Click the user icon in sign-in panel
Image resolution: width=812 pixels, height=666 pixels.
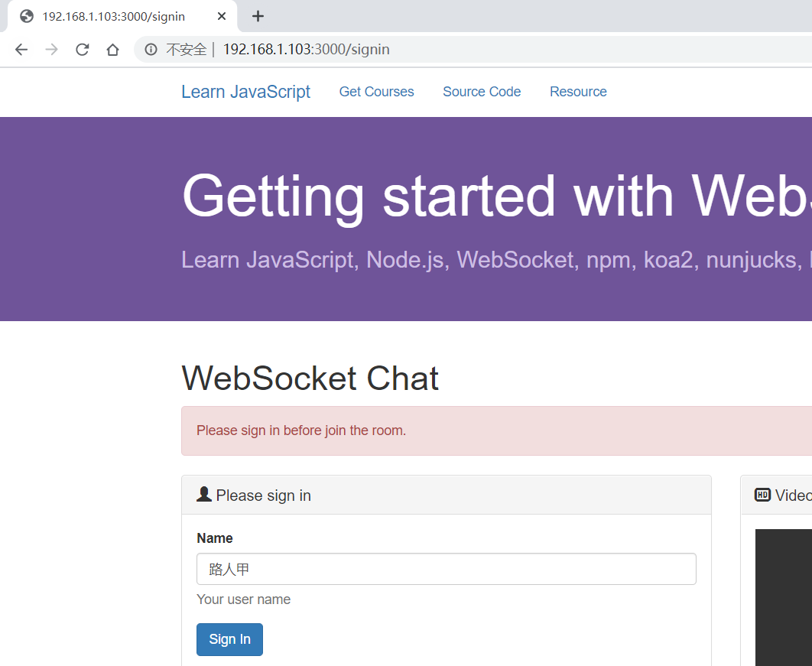(204, 495)
